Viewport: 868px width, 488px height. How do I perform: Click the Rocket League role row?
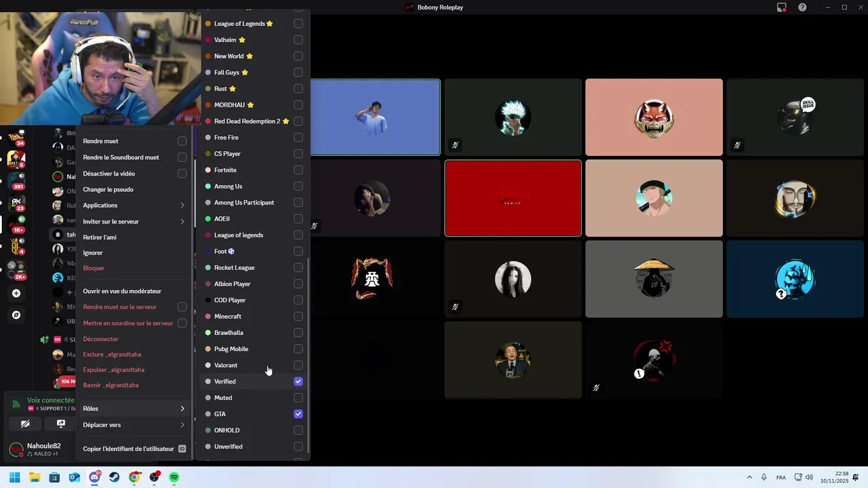254,268
